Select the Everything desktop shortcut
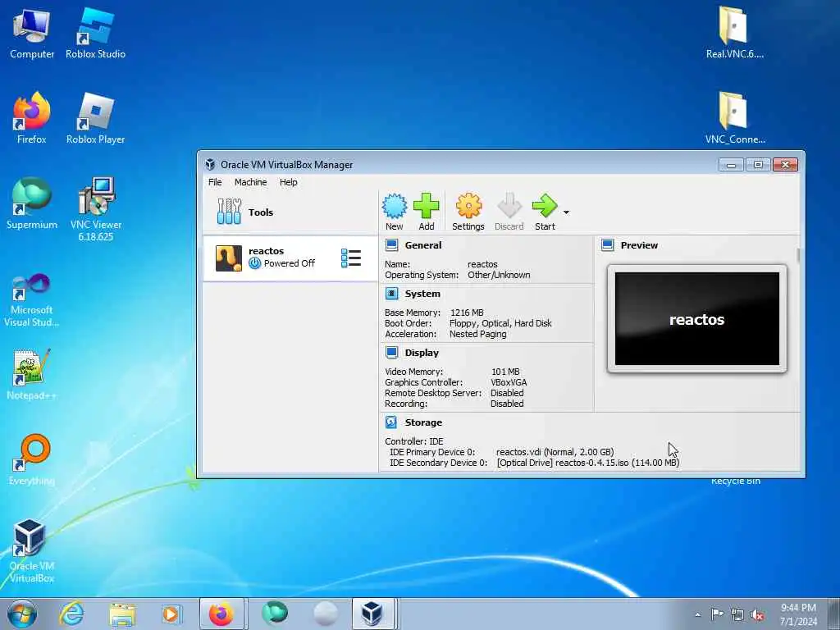 (32, 459)
